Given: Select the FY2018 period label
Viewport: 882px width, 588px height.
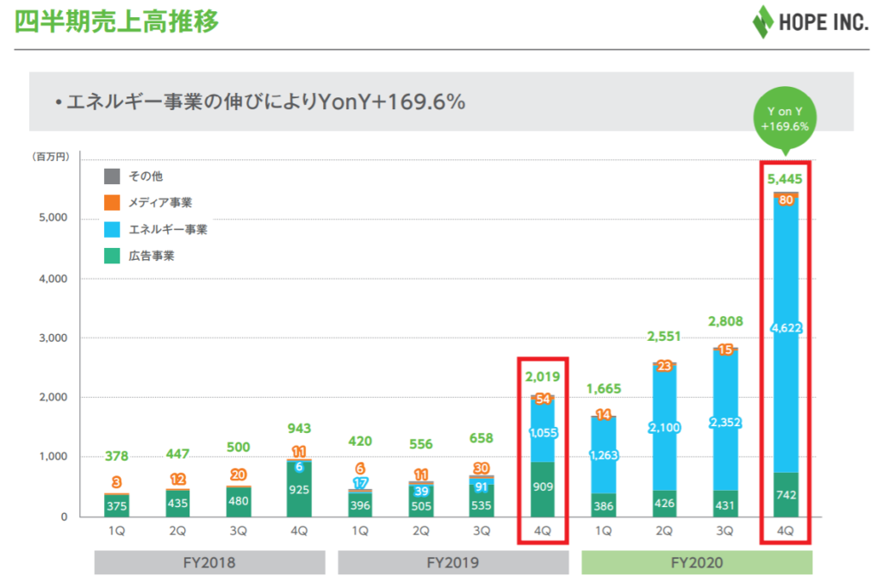Looking at the screenshot, I should 209,563.
